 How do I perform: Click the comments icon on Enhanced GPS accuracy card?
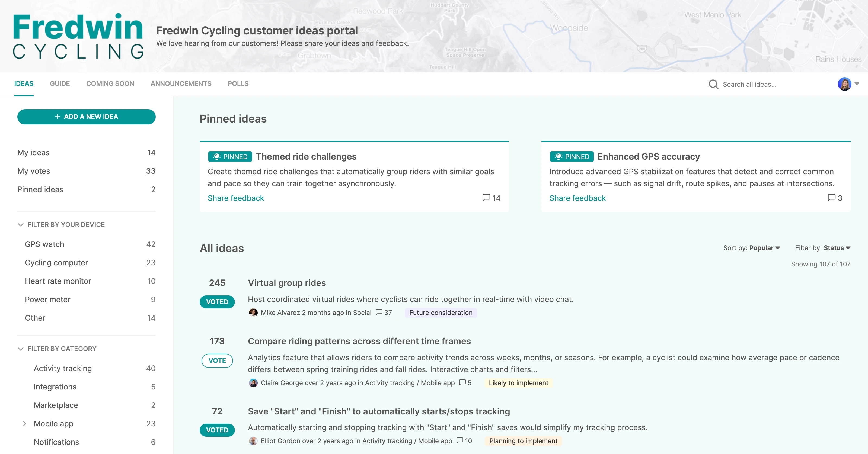tap(832, 198)
